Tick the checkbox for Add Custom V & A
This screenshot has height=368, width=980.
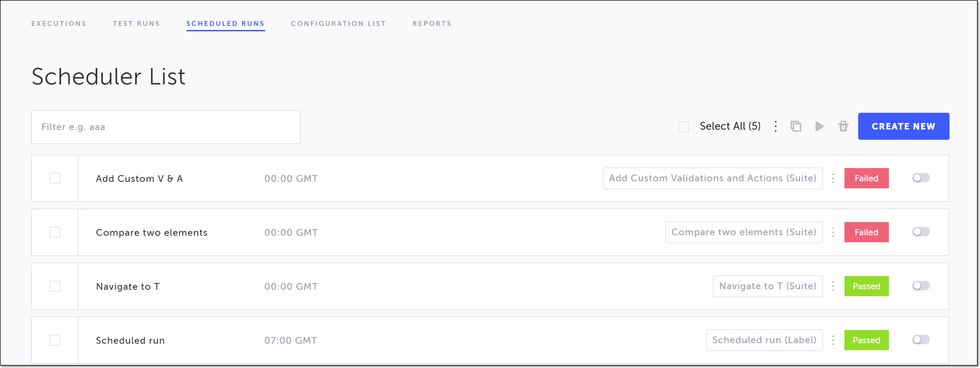pos(55,178)
